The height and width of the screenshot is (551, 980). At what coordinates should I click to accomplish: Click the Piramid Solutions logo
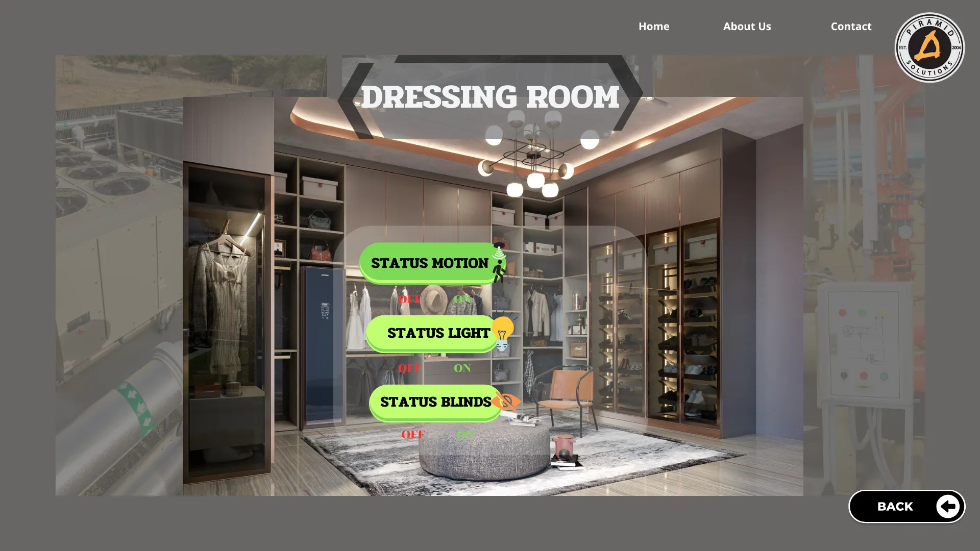click(x=929, y=47)
